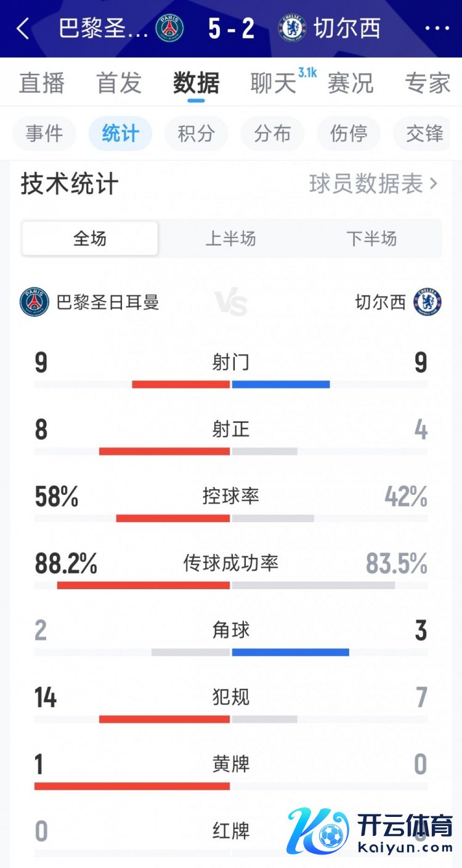Tap the 5 - 2 match score
The width and height of the screenshot is (462, 868).
231,28
